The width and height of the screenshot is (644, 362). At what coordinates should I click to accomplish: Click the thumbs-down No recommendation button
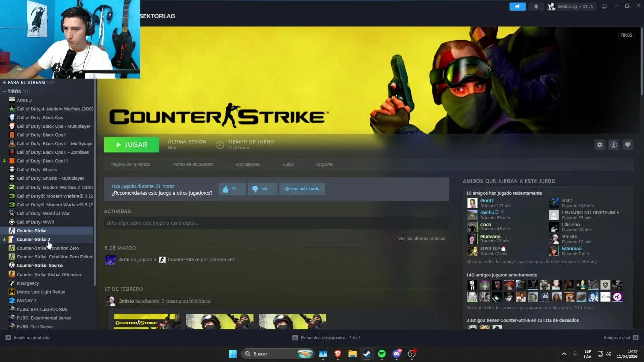coord(262,189)
